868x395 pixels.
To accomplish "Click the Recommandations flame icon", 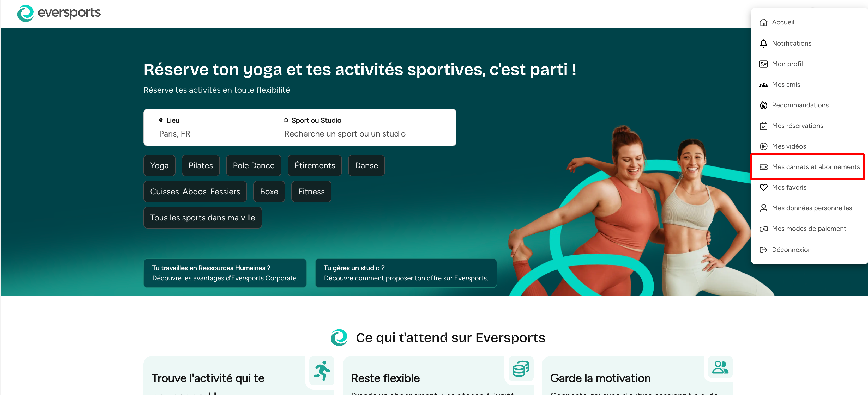I will 763,105.
